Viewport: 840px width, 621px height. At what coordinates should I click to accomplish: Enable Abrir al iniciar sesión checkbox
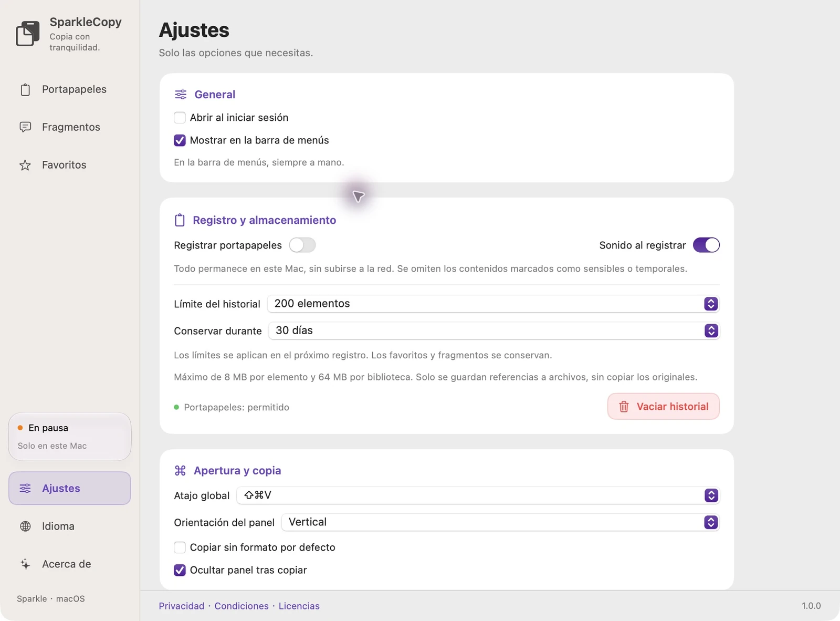pos(180,118)
